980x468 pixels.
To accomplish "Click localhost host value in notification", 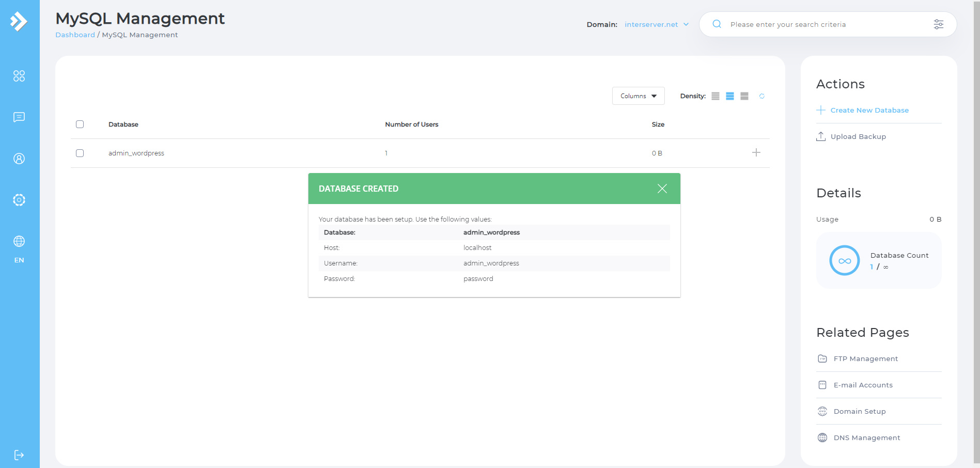I will (477, 248).
